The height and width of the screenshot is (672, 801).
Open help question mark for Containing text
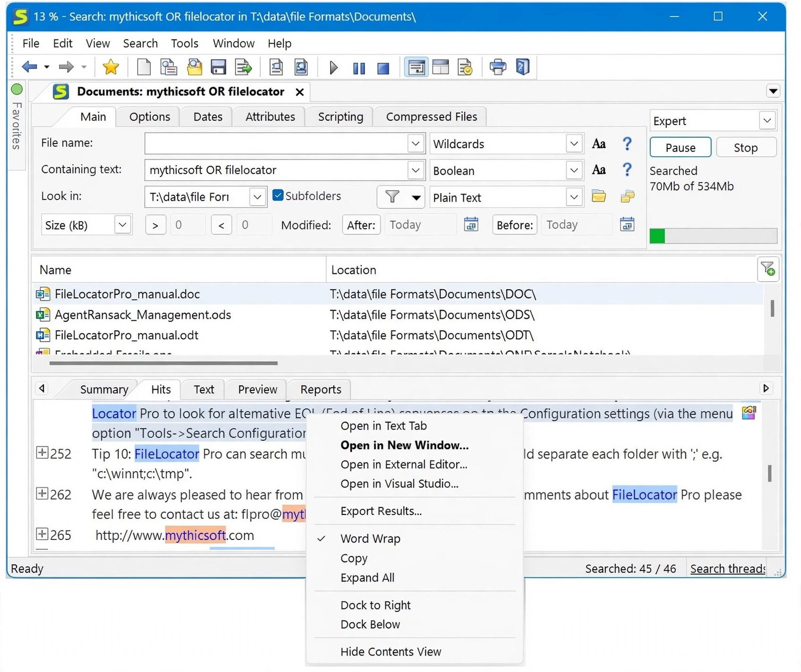(x=627, y=170)
